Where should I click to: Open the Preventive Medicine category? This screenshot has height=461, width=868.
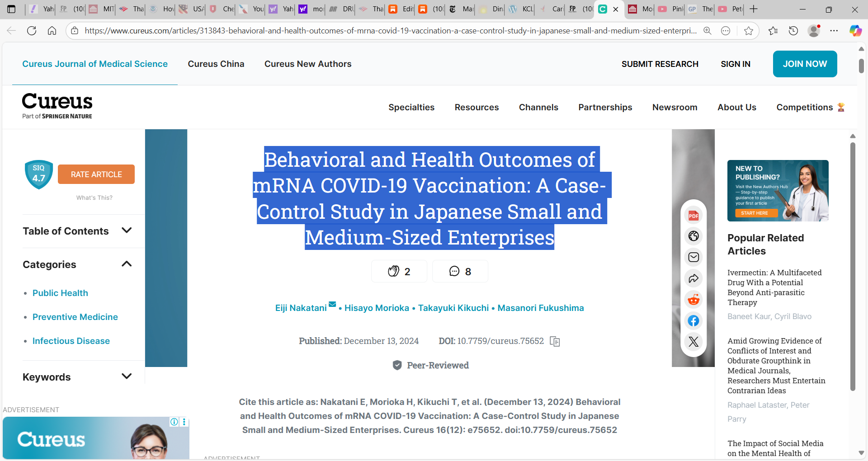(75, 317)
